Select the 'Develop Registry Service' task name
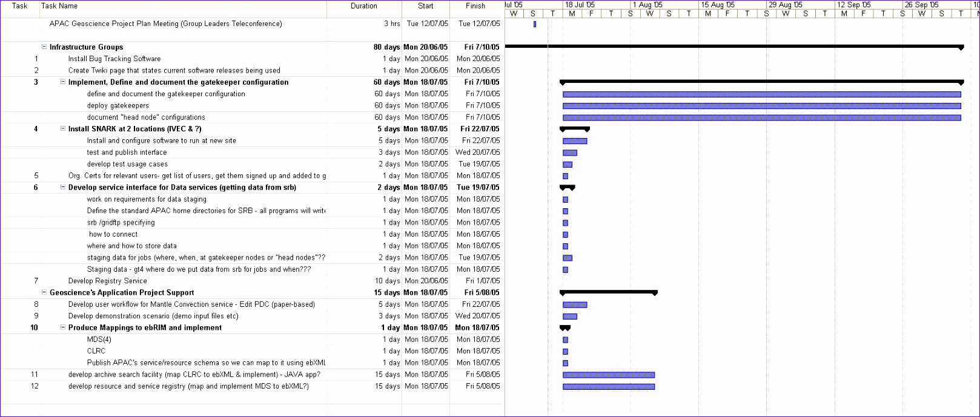Image resolution: width=980 pixels, height=417 pixels. [x=107, y=281]
